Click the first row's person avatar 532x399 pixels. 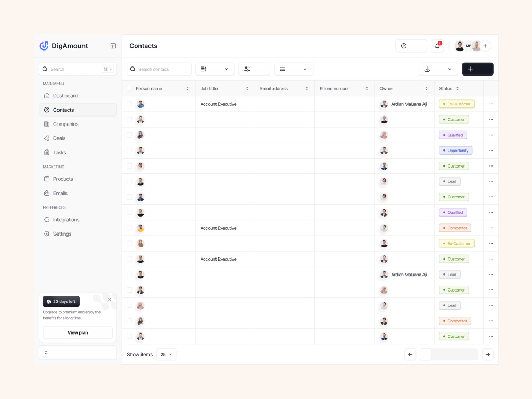pyautogui.click(x=140, y=104)
